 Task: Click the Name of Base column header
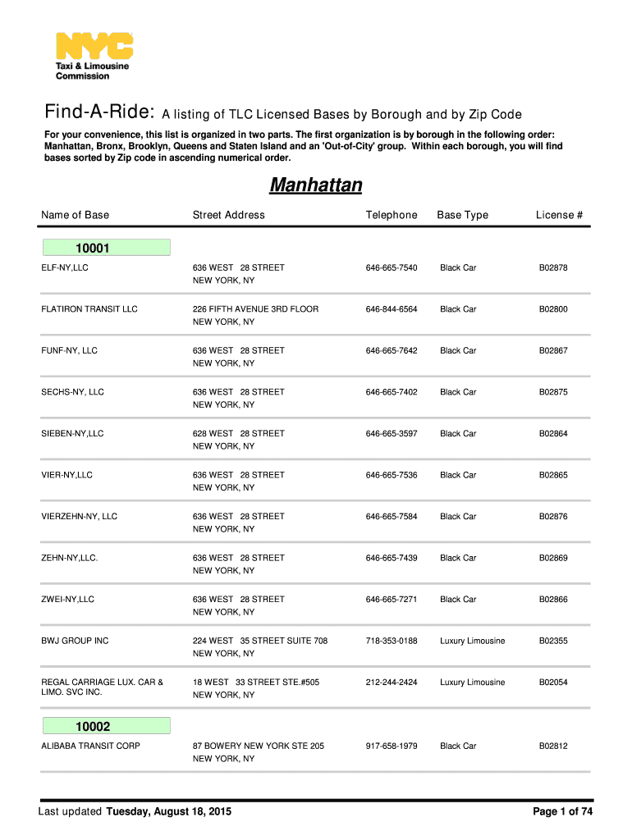[x=75, y=215]
